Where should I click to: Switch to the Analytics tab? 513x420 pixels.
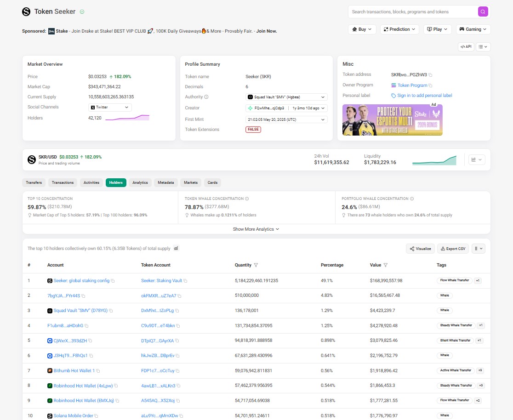[140, 182]
